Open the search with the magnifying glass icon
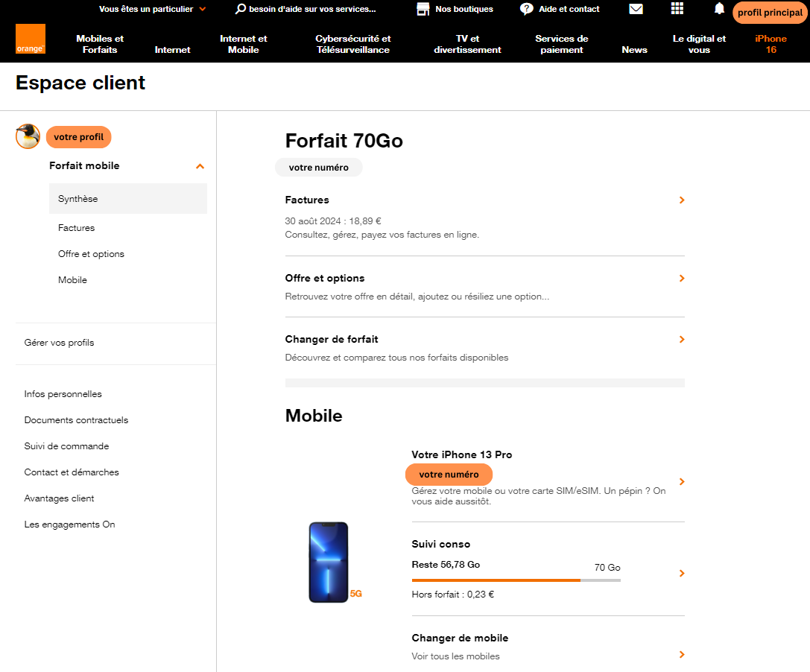Image resolution: width=810 pixels, height=672 pixels. (240, 9)
